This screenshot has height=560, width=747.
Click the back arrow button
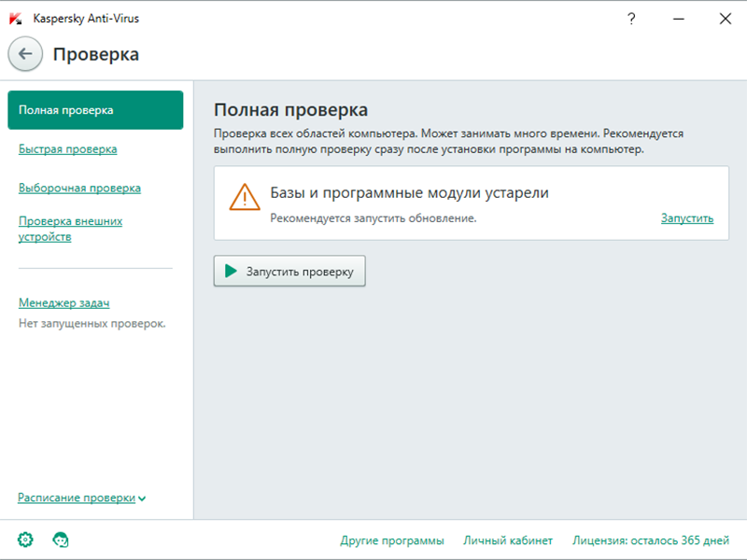tap(25, 54)
